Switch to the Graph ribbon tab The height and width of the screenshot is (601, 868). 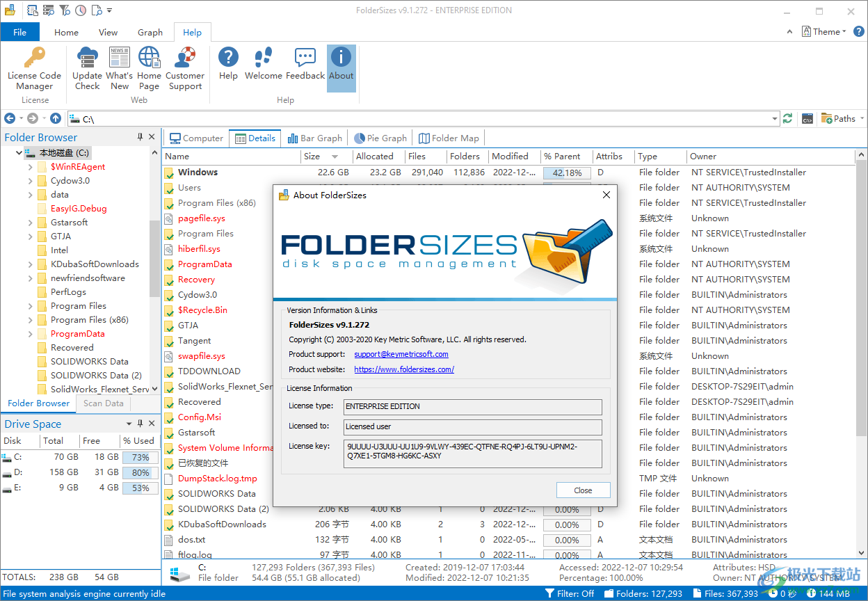pyautogui.click(x=150, y=32)
